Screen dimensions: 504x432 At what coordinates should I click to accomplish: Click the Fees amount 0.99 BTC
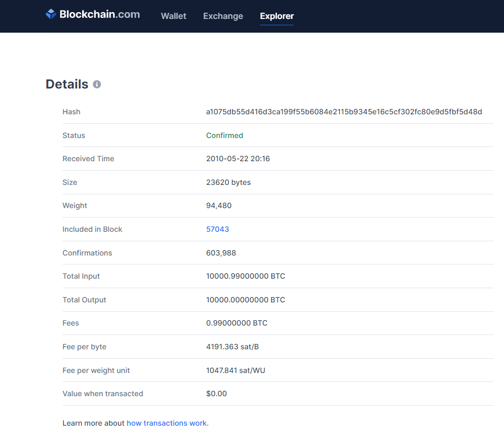pyautogui.click(x=236, y=323)
